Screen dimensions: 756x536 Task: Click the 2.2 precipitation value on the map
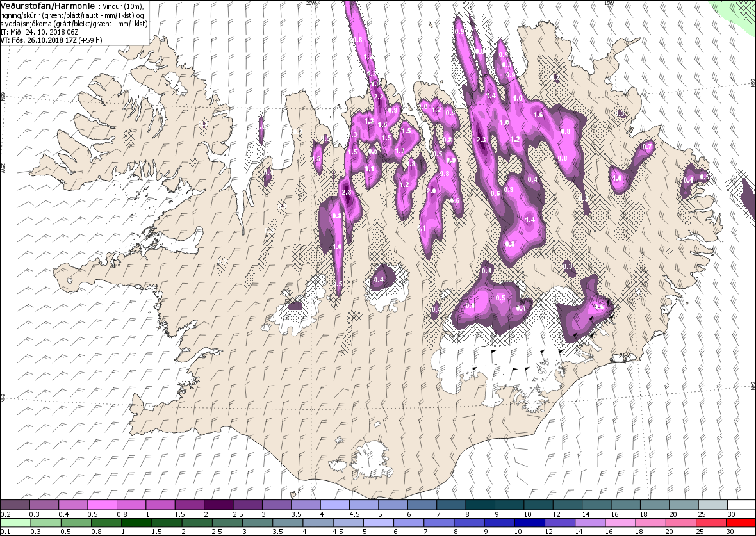(379, 97)
